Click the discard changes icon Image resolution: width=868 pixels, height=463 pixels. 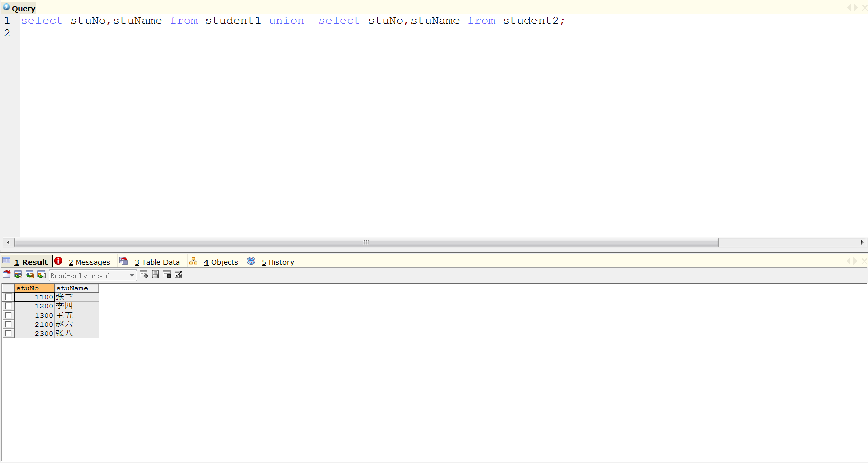179,274
